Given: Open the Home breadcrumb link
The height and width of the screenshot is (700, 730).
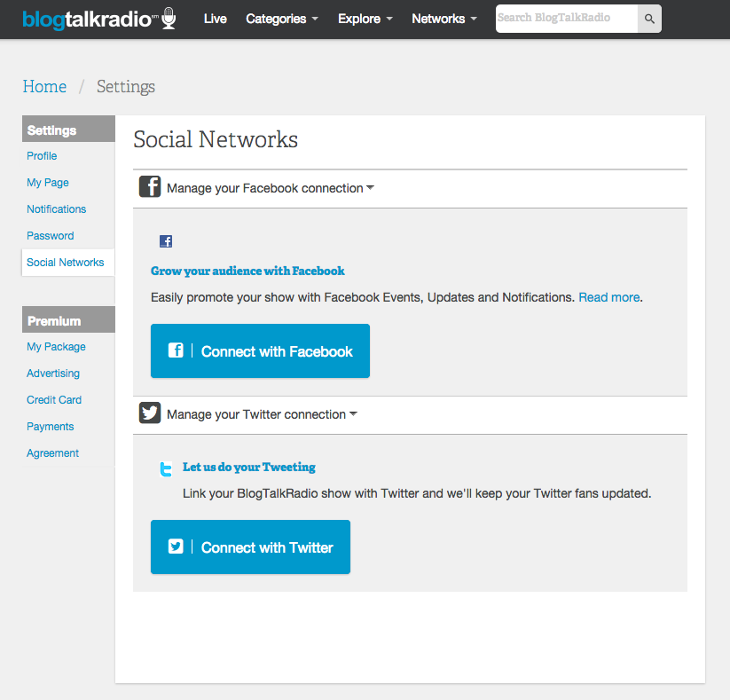Looking at the screenshot, I should pyautogui.click(x=44, y=87).
